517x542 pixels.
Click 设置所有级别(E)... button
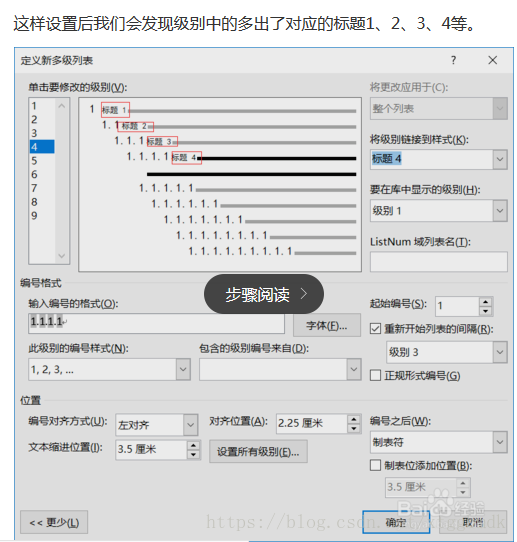click(258, 451)
